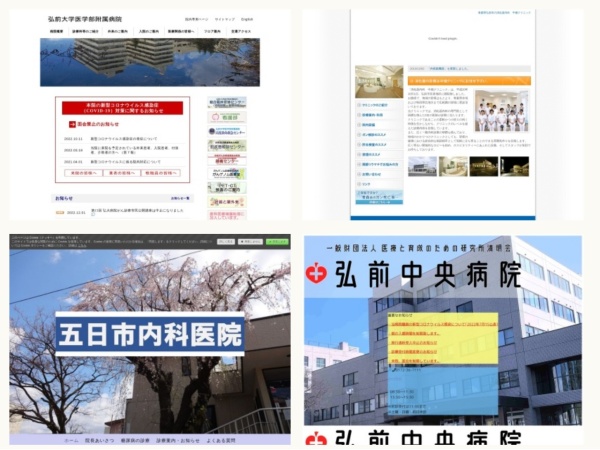
Task: Open サイトマップ in the university hospital header
Action: (x=225, y=19)
